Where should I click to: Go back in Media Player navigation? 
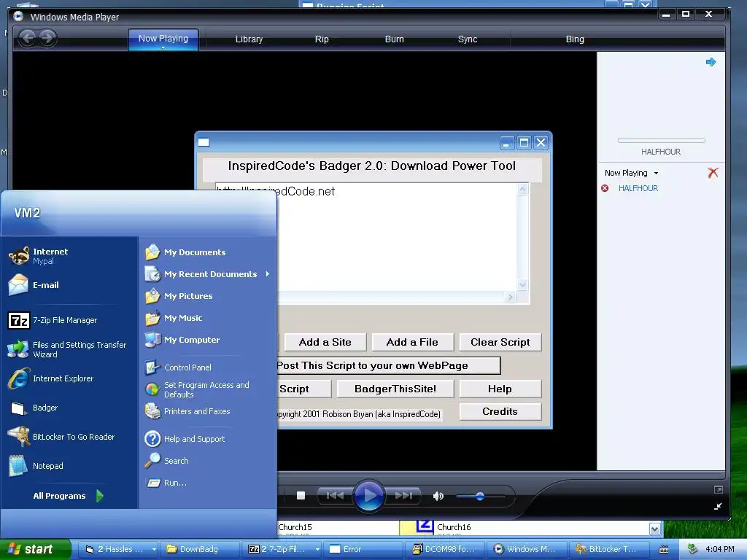click(x=27, y=38)
